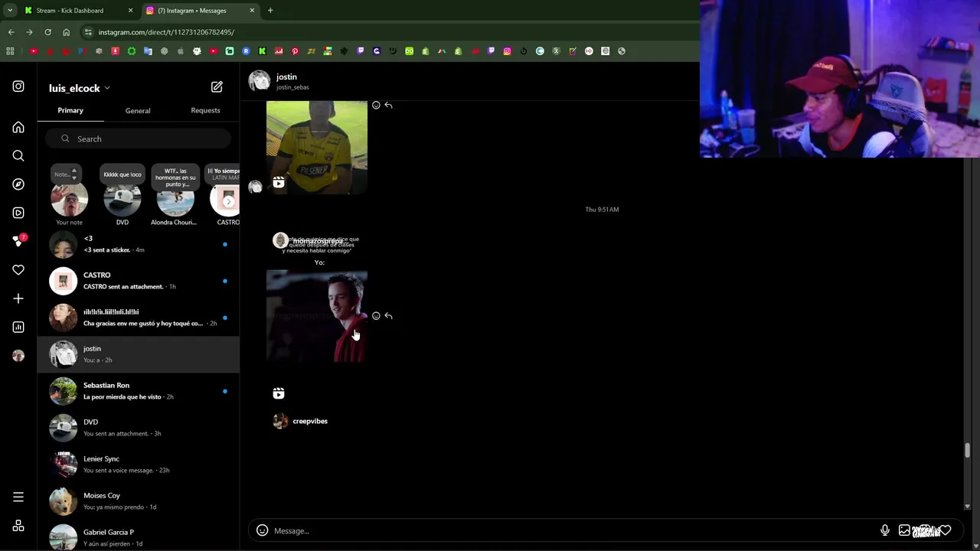Viewport: 980px width, 551px height.
Task: Open DVD conversation in list
Action: (x=139, y=428)
